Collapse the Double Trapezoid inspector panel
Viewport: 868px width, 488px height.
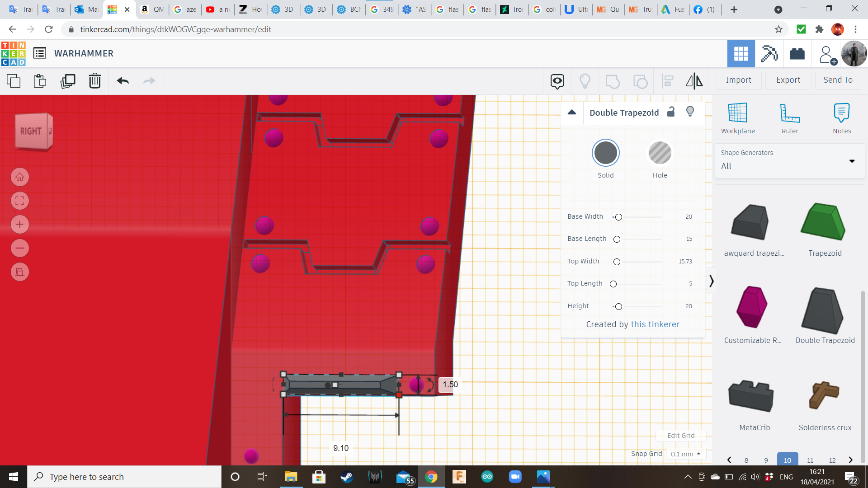(x=572, y=113)
